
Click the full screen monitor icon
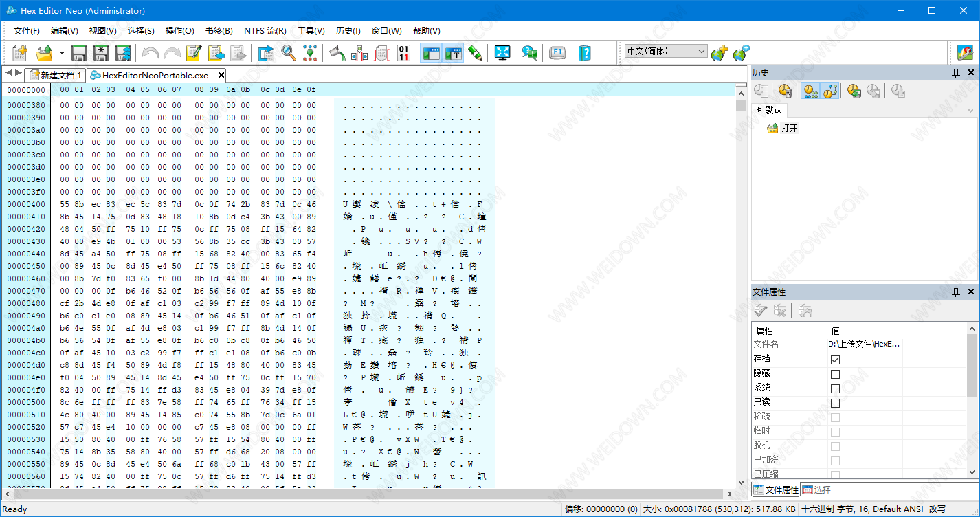[x=502, y=53]
